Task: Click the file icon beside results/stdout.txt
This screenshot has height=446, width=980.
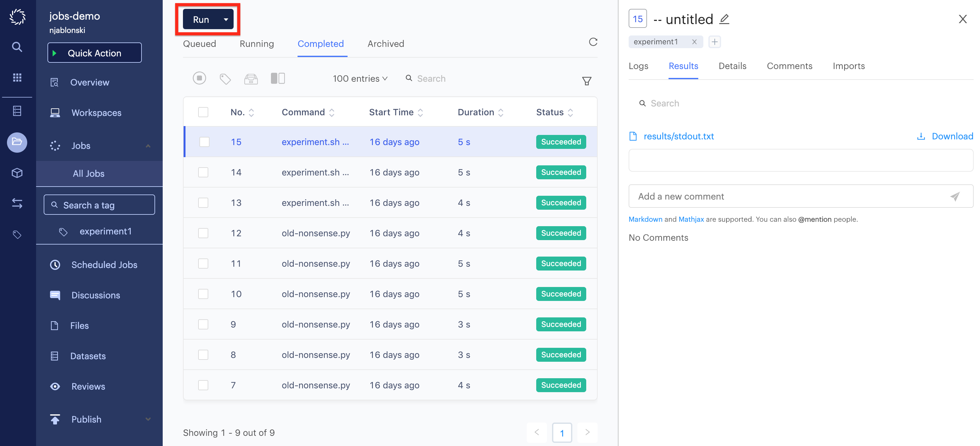Action: point(633,136)
